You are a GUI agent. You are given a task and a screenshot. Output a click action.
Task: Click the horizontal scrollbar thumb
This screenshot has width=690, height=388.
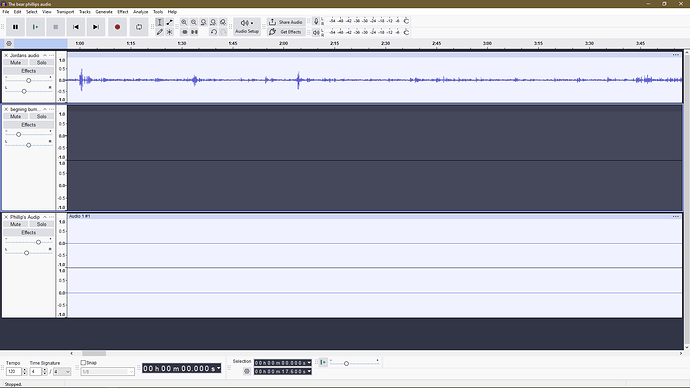(94, 353)
